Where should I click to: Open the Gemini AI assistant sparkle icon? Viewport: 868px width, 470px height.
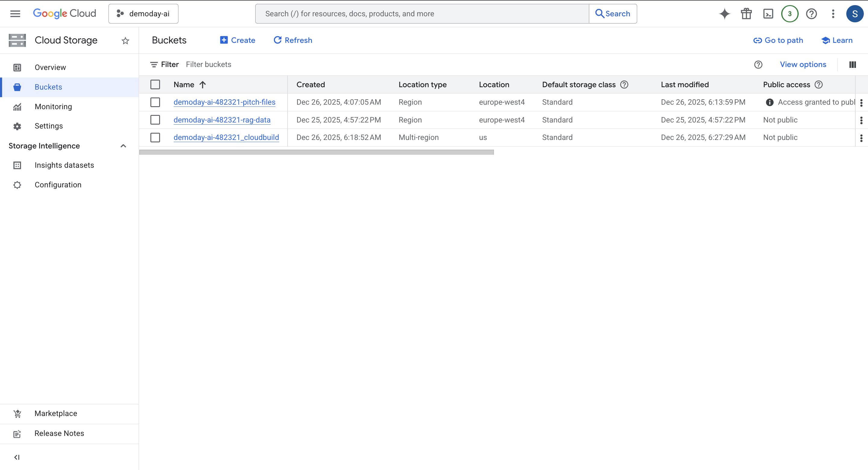725,14
